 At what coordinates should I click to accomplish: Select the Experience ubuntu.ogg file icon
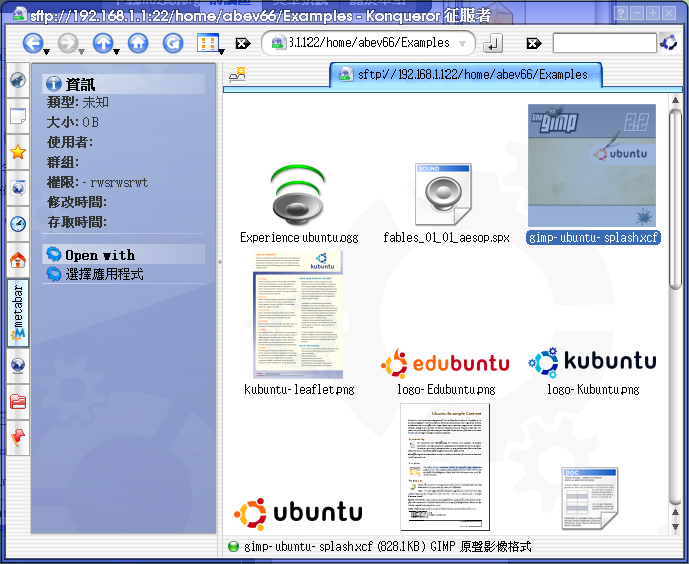pos(299,195)
